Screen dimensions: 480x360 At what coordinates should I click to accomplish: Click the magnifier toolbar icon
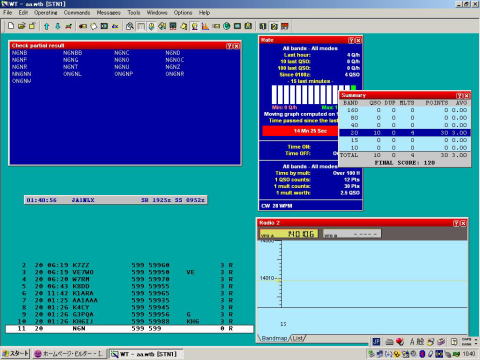pyautogui.click(x=130, y=26)
